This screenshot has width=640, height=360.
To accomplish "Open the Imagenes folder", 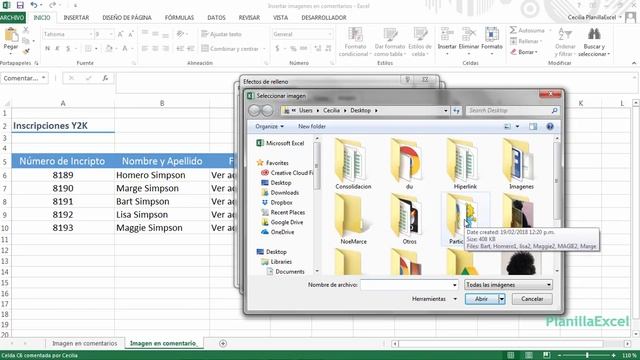I will [521, 164].
